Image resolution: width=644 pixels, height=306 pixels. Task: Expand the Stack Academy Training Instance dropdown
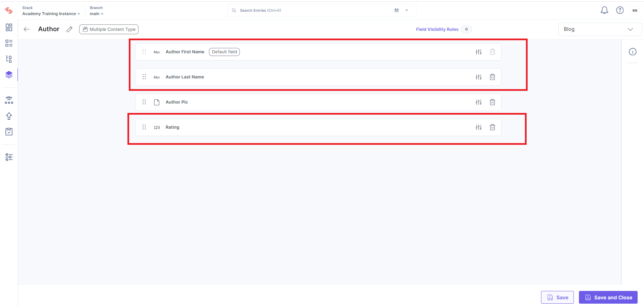[51, 14]
